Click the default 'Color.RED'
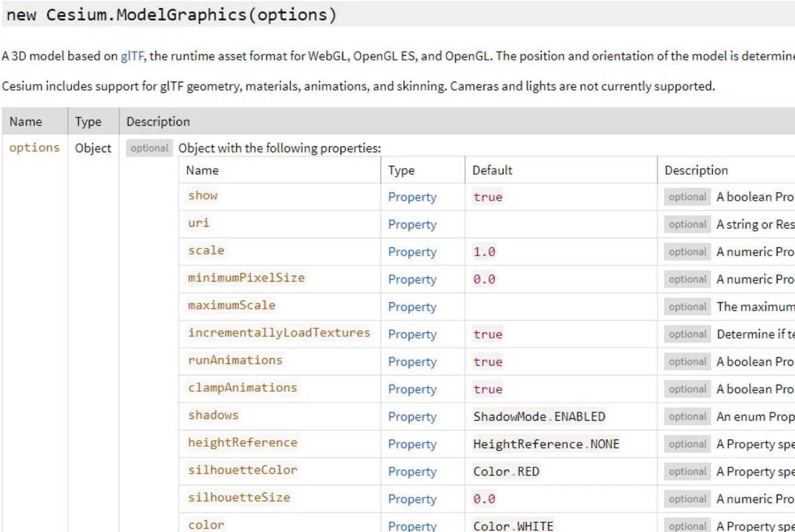The image size is (795, 532). [x=506, y=472]
